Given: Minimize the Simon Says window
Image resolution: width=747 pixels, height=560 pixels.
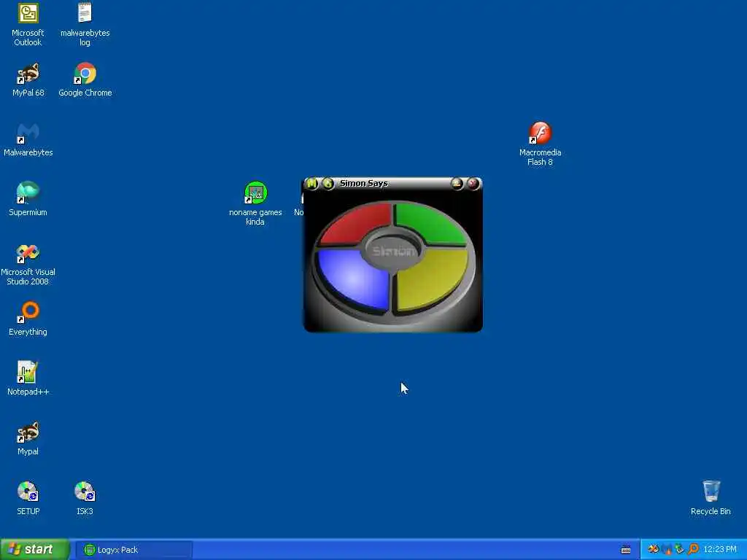Looking at the screenshot, I should pos(457,183).
